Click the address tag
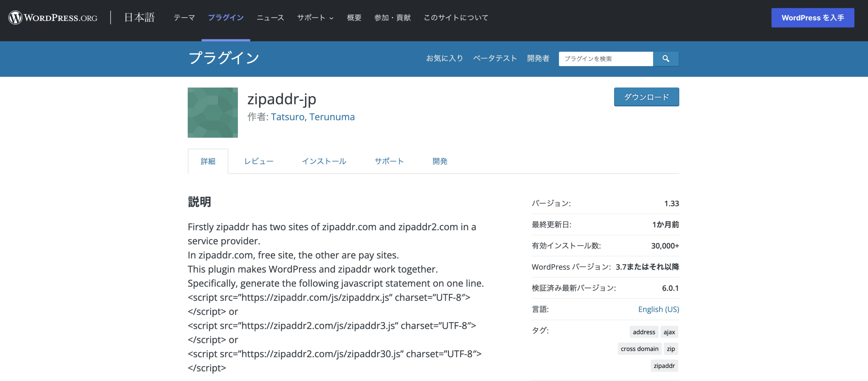This screenshot has width=868, height=381. [x=644, y=332]
